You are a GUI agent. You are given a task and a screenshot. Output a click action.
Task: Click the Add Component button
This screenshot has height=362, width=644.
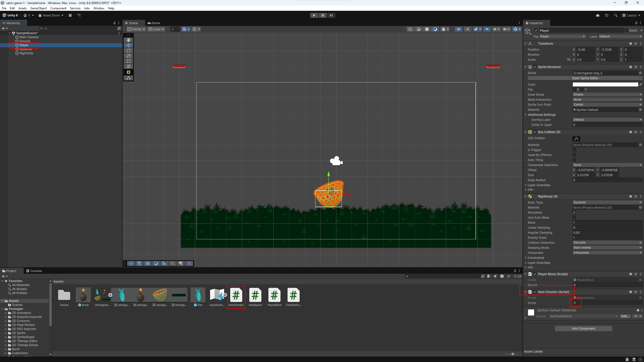(x=583, y=329)
